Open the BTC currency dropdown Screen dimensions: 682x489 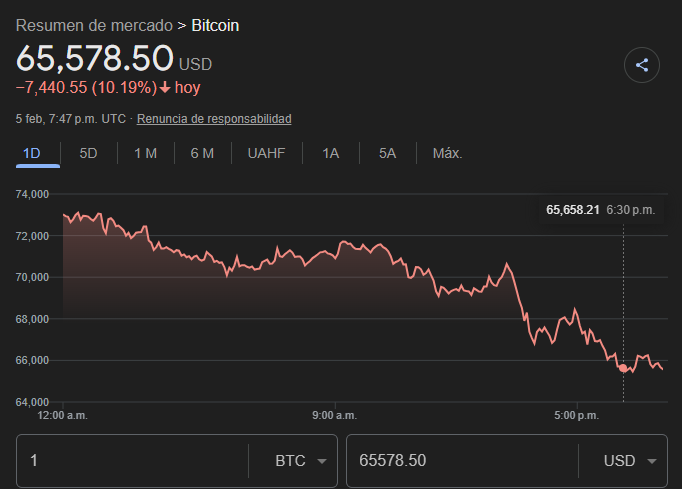tap(301, 461)
